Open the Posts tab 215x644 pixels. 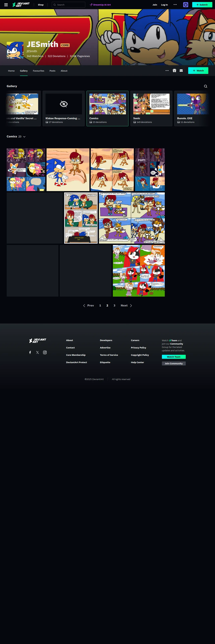pos(52,71)
